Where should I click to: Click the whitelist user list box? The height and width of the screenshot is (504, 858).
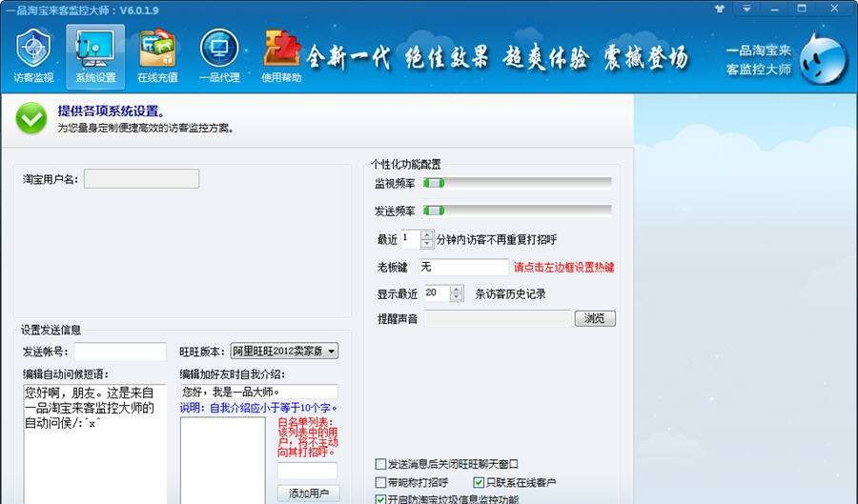tap(223, 460)
